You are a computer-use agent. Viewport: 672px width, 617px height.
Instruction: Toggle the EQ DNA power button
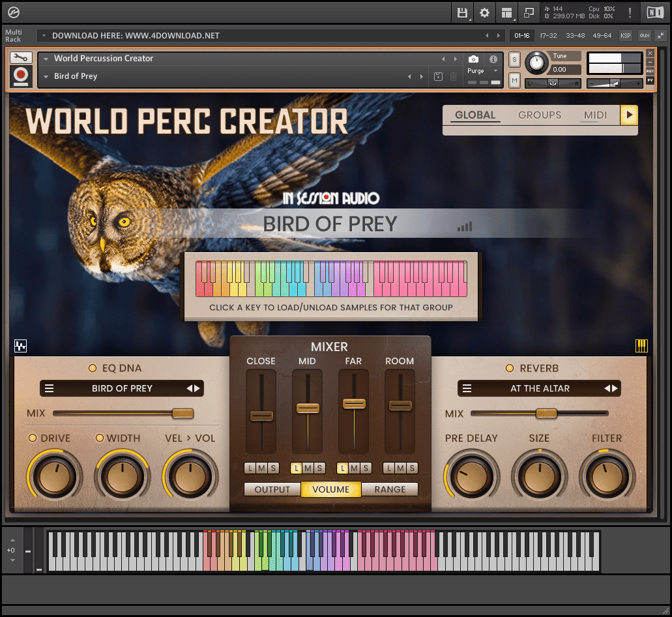pos(92,368)
